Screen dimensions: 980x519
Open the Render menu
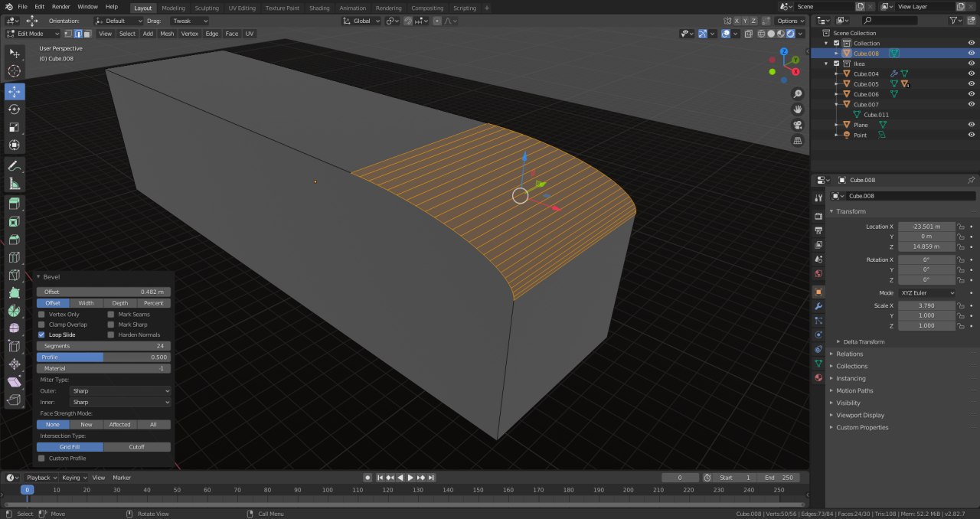tap(60, 6)
